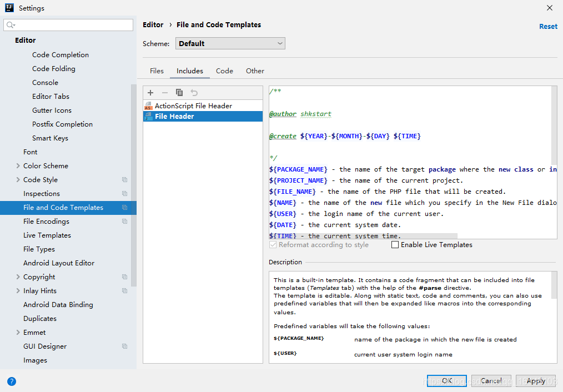The width and height of the screenshot is (563, 392).
Task: Expand the Emmet tree node
Action: (18, 333)
